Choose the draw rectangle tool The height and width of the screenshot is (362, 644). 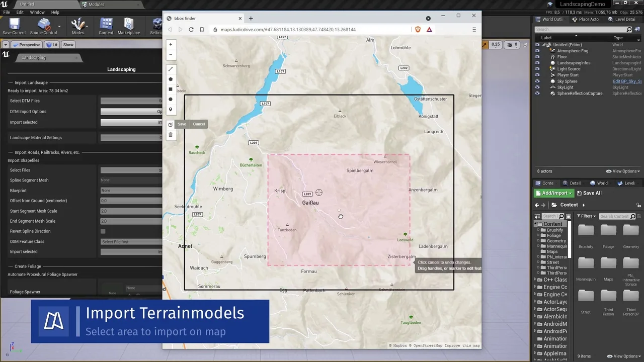click(x=171, y=89)
